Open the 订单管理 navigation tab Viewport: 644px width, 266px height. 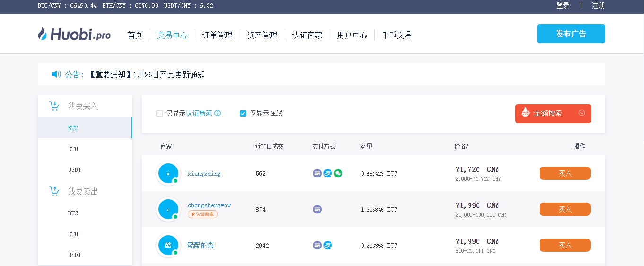tap(217, 35)
